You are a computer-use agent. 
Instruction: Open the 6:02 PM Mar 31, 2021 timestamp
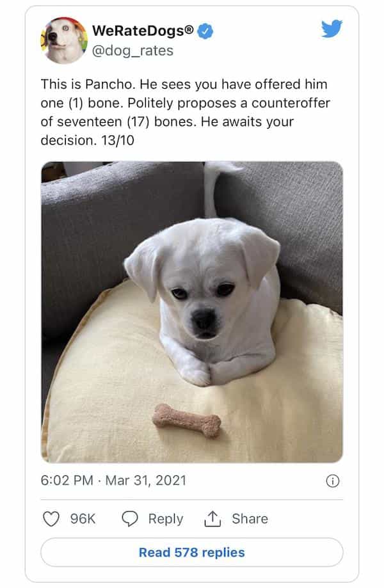pyautogui.click(x=113, y=481)
